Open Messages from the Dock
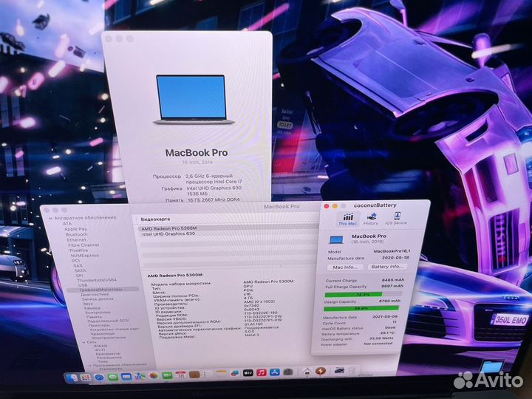This screenshot has width=532, height=399. point(112,377)
